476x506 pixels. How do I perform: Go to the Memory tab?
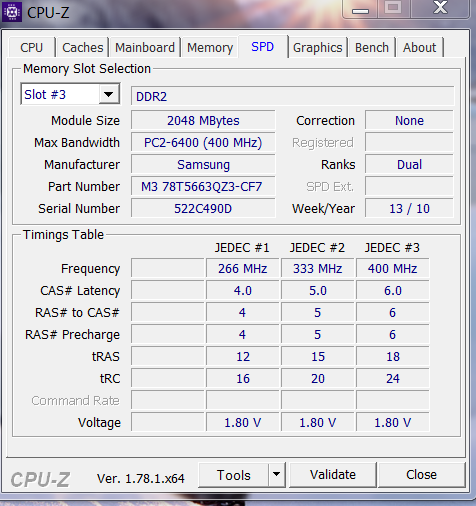click(210, 47)
